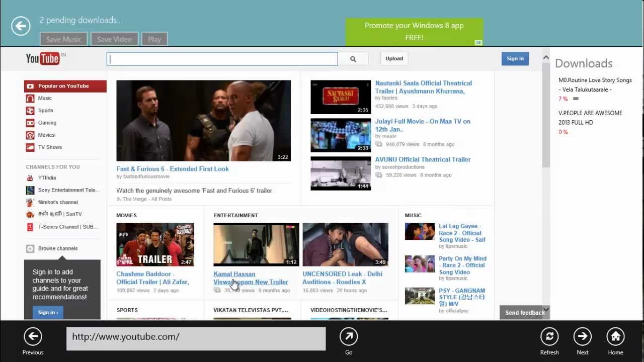644x362 pixels.
Task: Open Kamal Hassan Viswaroopam New Trailer link
Action: click(251, 278)
